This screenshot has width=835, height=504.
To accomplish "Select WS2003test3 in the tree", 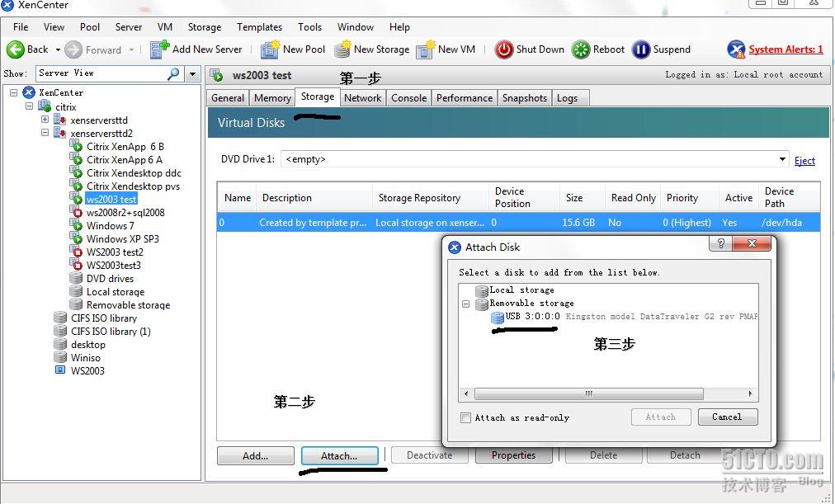I will point(113,265).
